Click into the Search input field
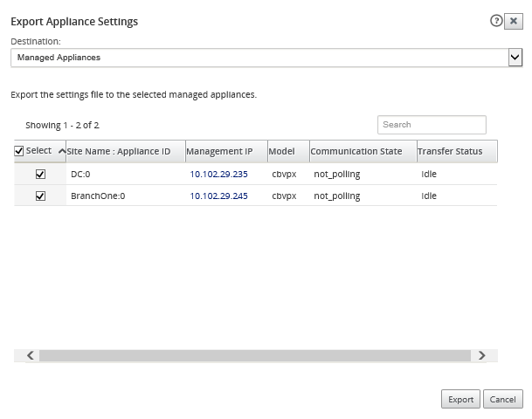The height and width of the screenshot is (419, 532). pos(432,125)
